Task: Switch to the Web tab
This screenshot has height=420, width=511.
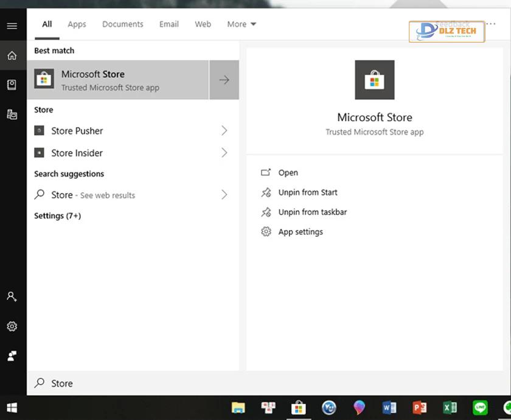Action: pyautogui.click(x=203, y=24)
